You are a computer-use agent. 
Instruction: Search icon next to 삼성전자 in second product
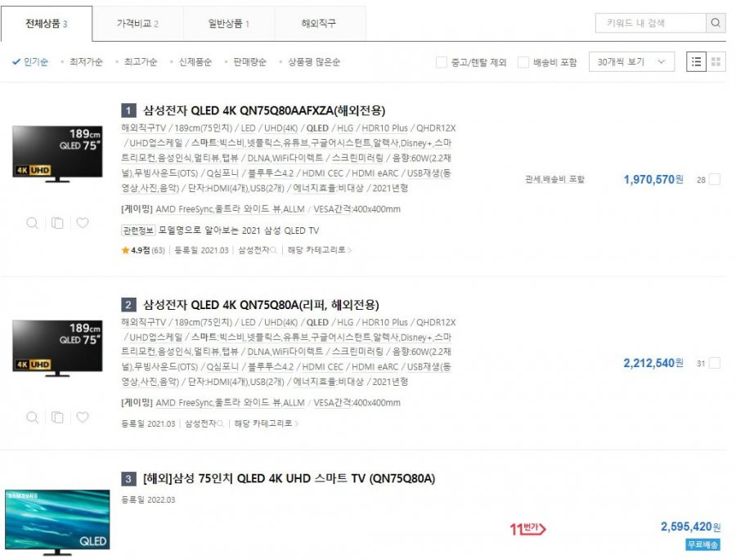click(x=220, y=423)
